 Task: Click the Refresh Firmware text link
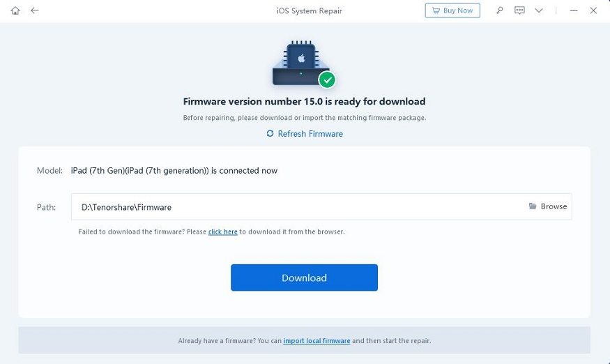310,133
